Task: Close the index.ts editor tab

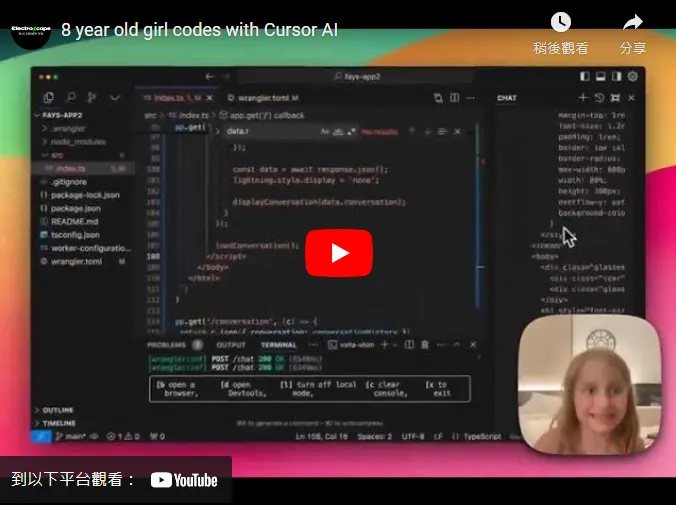Action: [210, 98]
